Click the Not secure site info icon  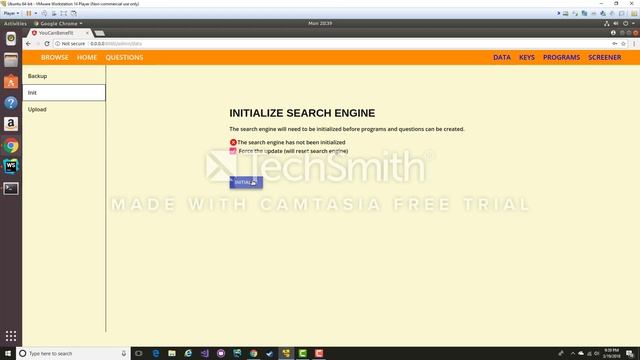[58, 44]
